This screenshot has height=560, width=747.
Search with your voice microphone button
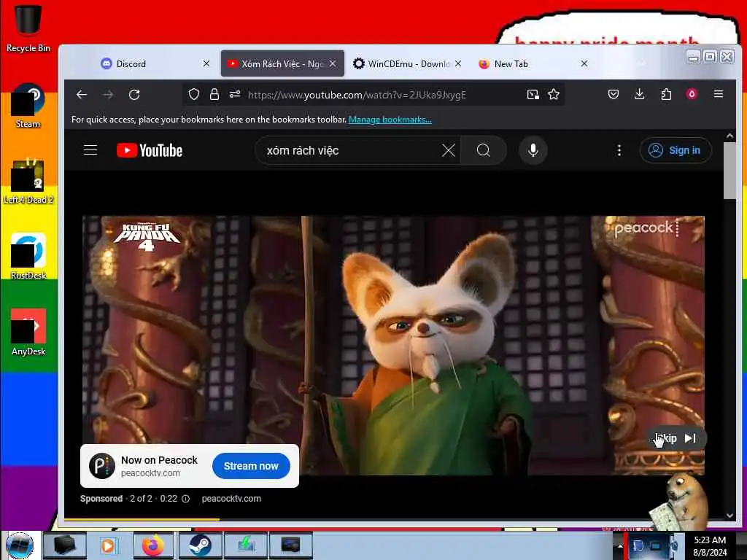coord(533,150)
